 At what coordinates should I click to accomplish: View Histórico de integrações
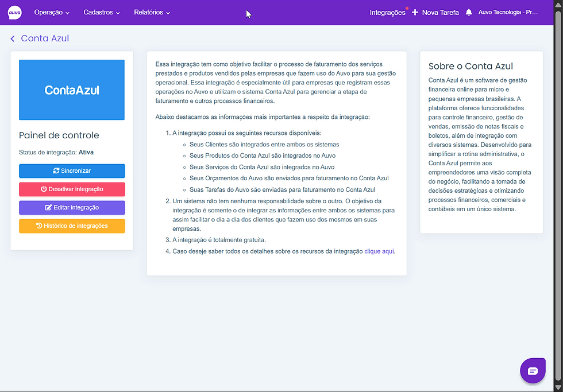coord(72,226)
